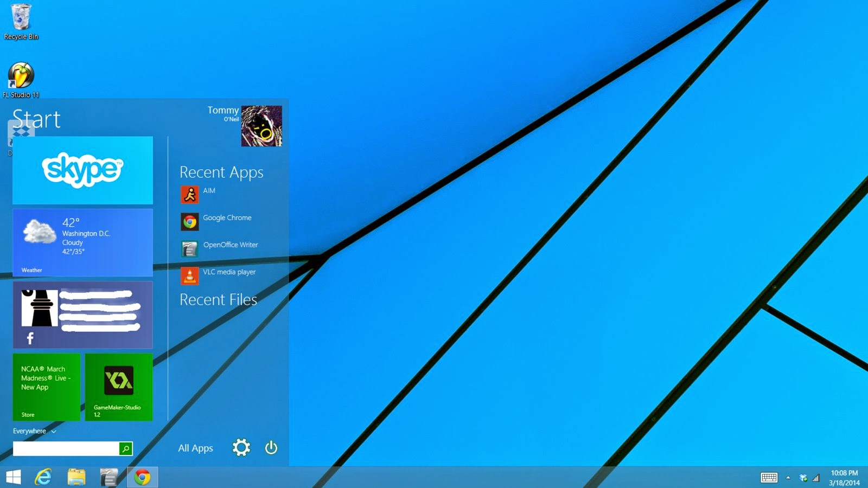Open the GameMaker-Studio 1.2 tile
The height and width of the screenshot is (488, 868).
[119, 387]
